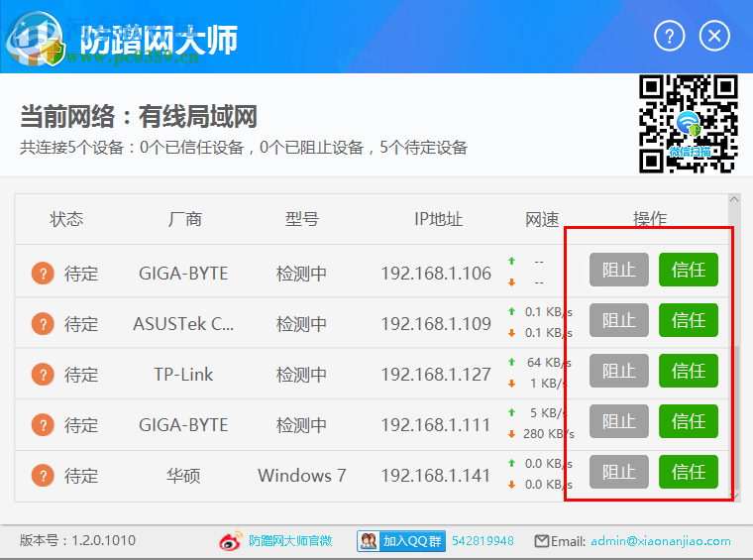This screenshot has width=753, height=560.
Task: Click the WeChat scan QR code
Action: coord(689,124)
